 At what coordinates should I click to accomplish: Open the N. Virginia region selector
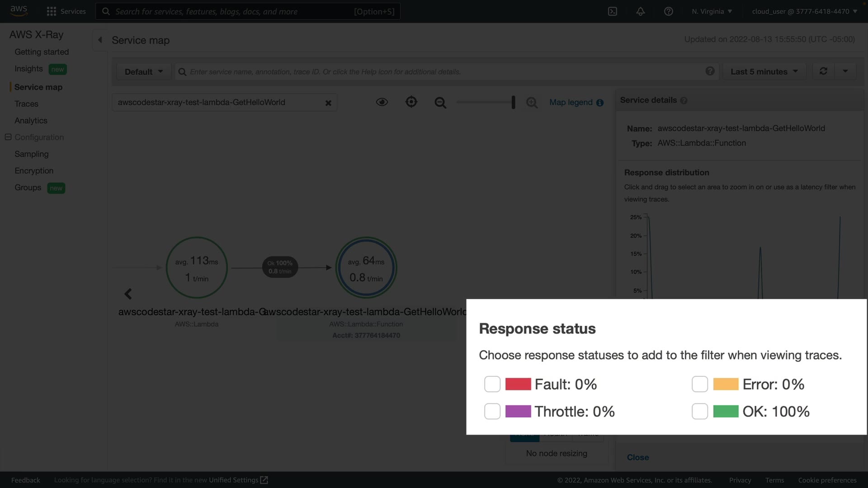(x=712, y=11)
